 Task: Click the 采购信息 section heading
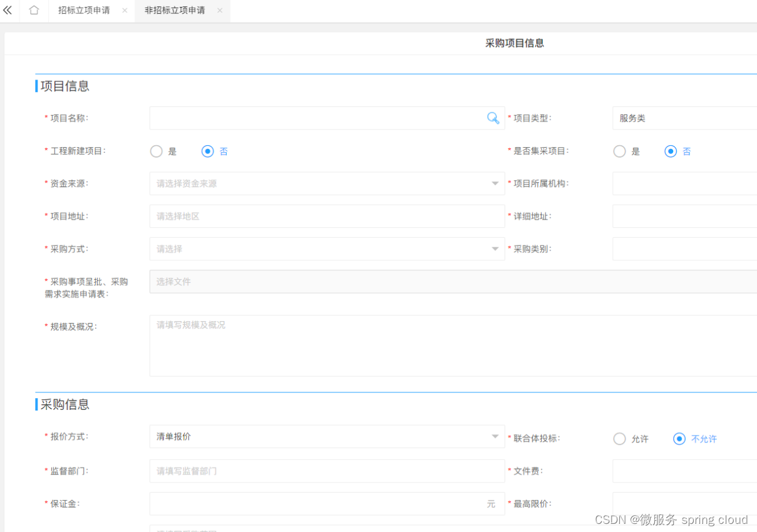(x=65, y=404)
